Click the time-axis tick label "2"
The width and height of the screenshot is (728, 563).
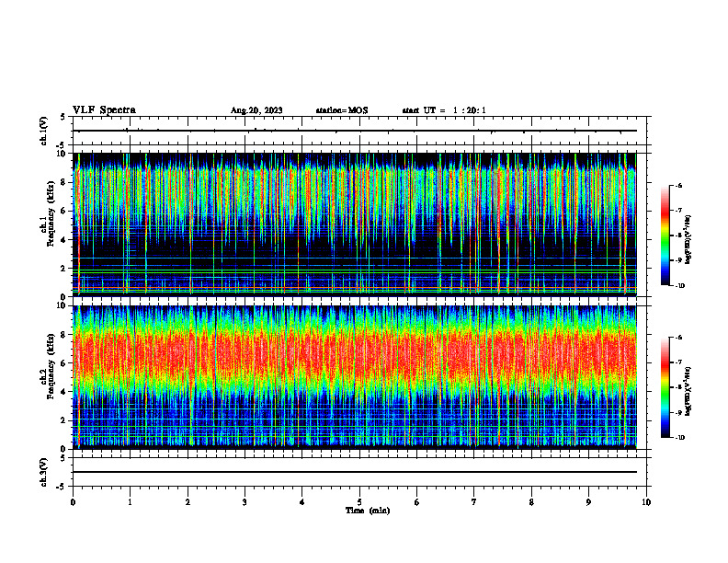tap(188, 502)
